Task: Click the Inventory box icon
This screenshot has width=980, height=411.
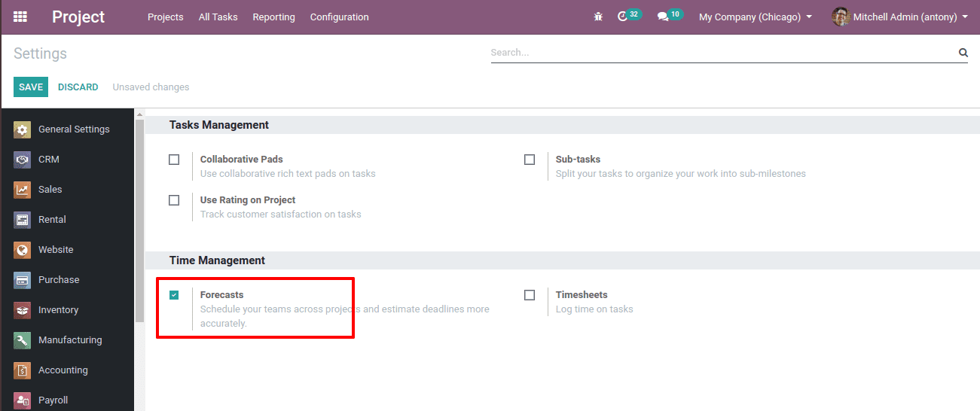Action: [x=23, y=310]
